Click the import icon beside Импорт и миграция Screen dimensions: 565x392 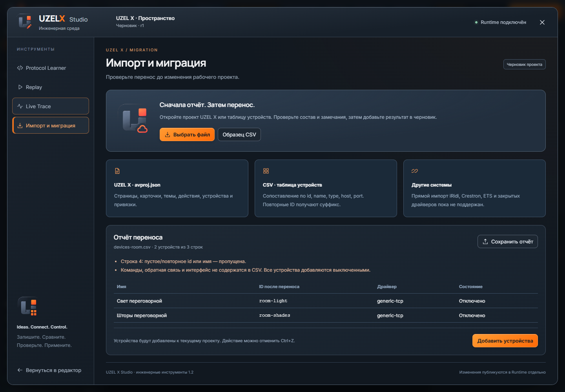point(20,125)
